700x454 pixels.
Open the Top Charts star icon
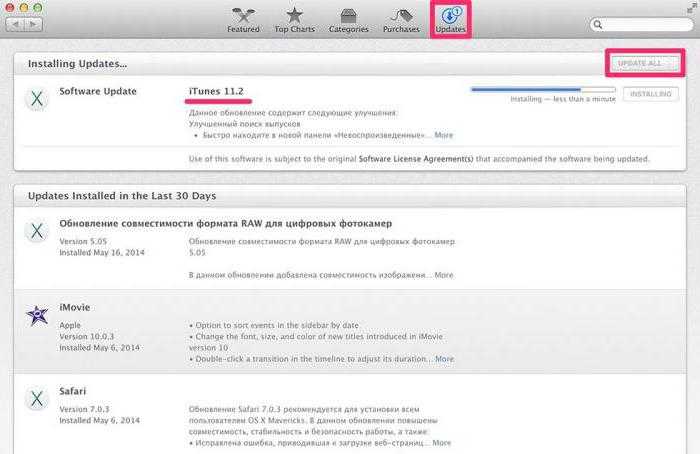[294, 16]
